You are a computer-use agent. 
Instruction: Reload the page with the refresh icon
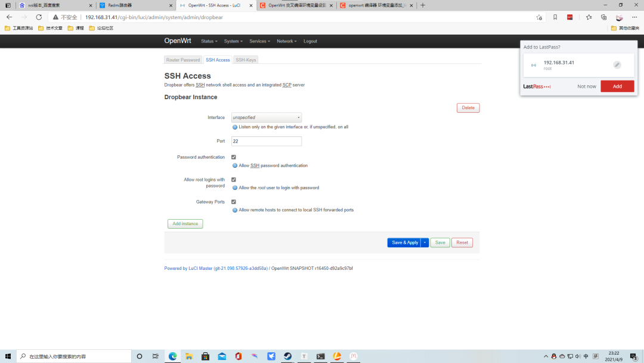tap(39, 17)
